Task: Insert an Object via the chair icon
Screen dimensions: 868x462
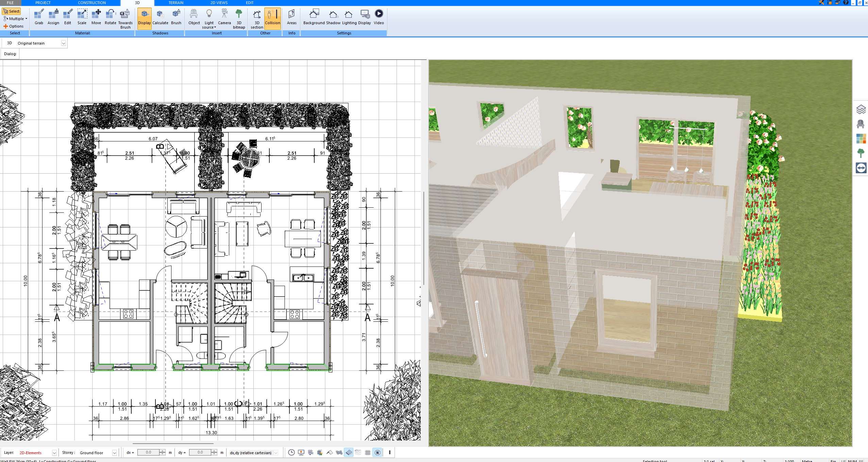Action: pos(194,17)
